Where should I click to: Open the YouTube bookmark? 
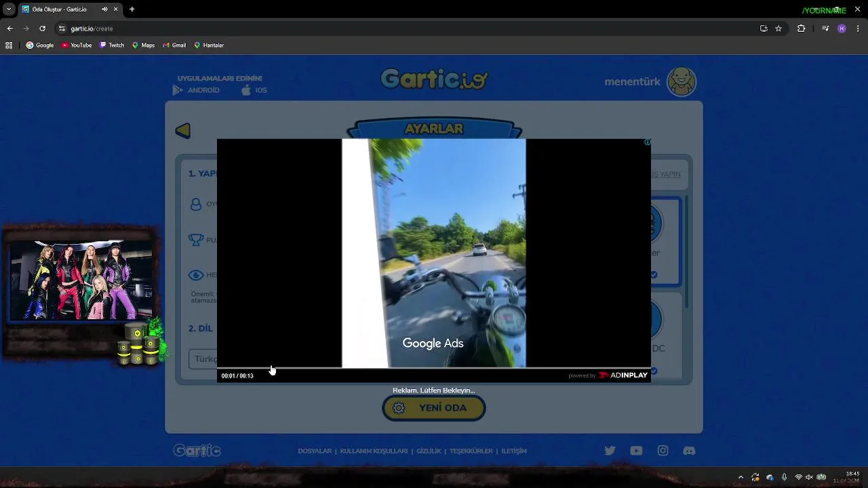[77, 45]
